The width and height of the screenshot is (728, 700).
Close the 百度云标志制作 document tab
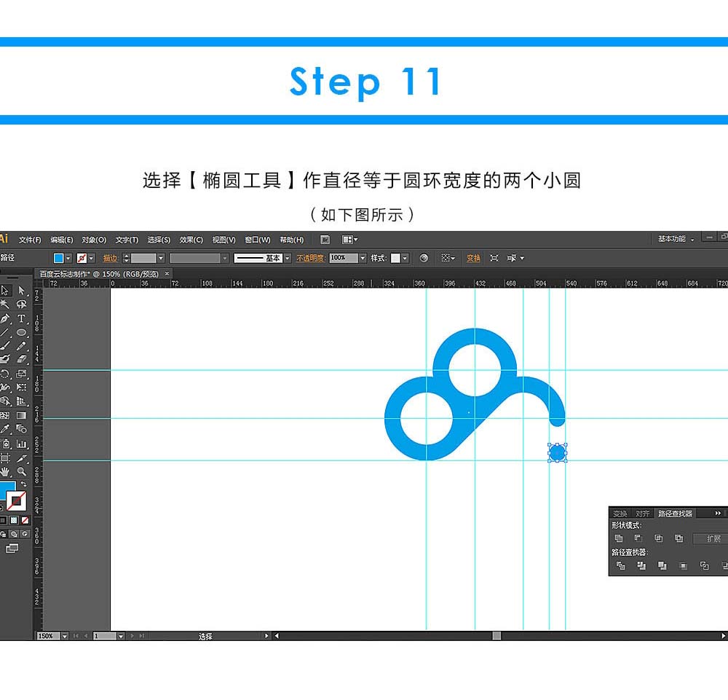(x=167, y=274)
